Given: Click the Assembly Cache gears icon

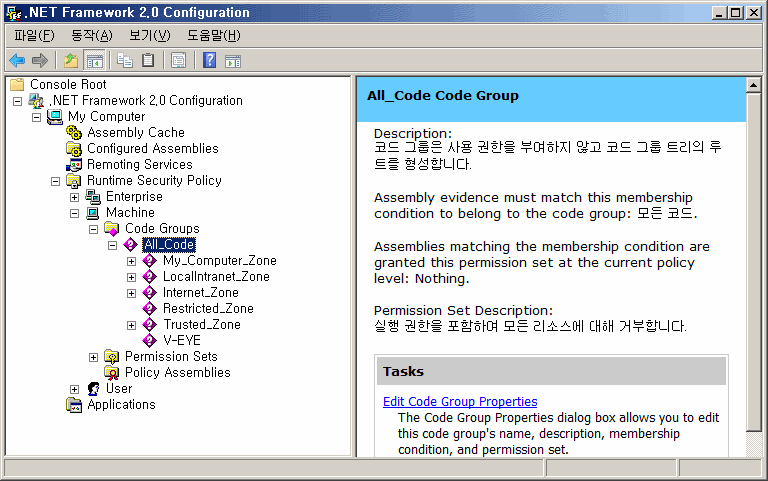Looking at the screenshot, I should [74, 133].
